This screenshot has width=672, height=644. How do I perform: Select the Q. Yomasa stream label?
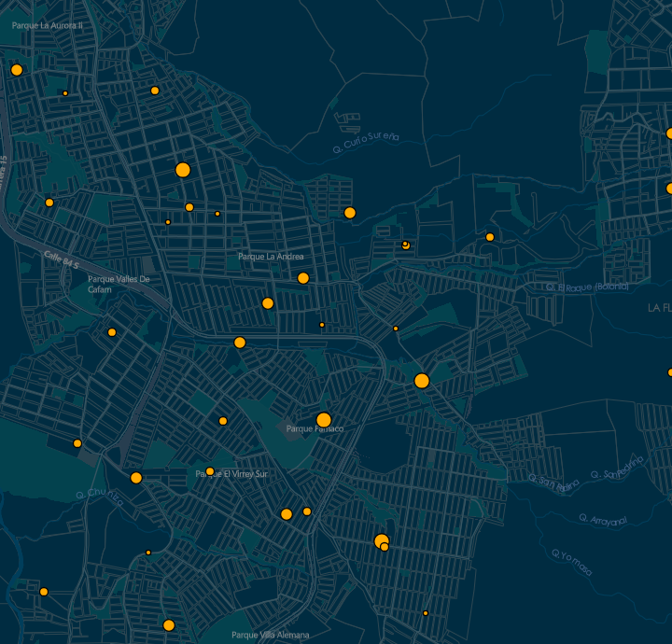point(571,559)
